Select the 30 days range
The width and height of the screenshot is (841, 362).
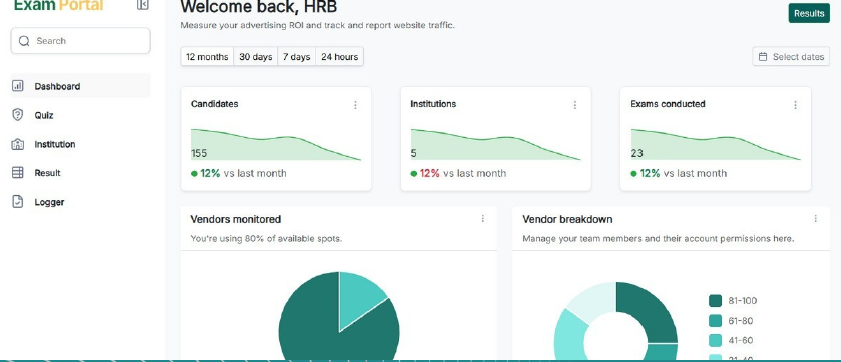[x=255, y=57]
